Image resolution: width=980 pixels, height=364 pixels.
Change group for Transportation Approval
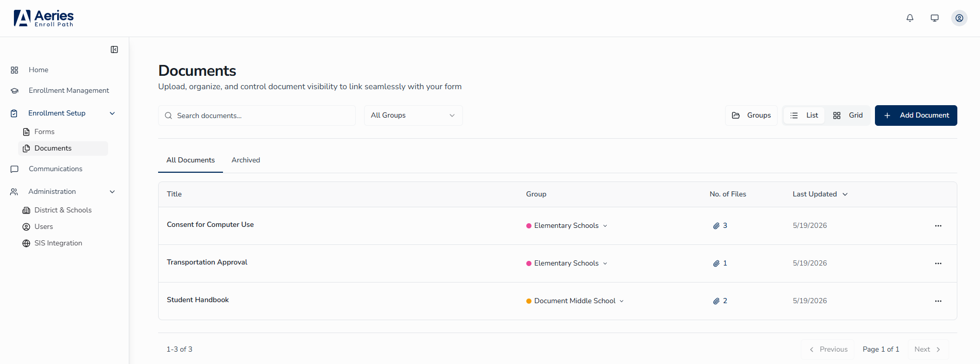click(x=566, y=263)
